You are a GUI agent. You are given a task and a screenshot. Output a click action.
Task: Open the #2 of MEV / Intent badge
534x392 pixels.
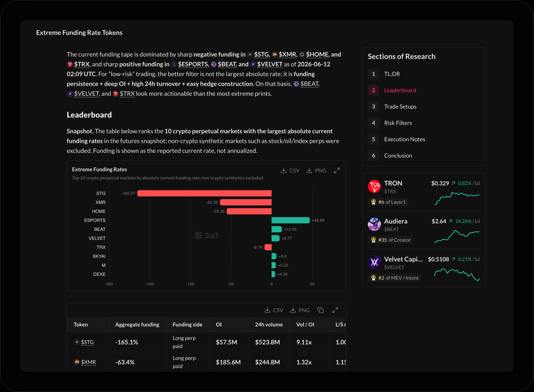[x=395, y=278]
